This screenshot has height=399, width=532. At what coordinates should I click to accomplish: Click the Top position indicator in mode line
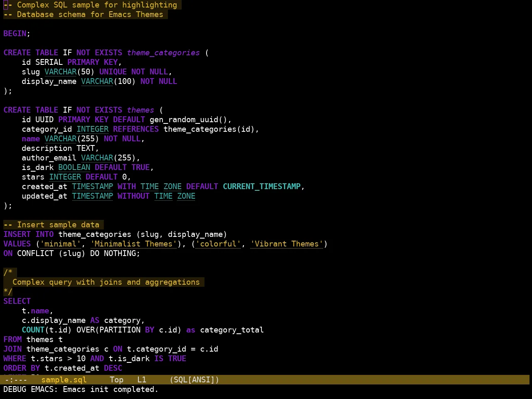click(116, 379)
